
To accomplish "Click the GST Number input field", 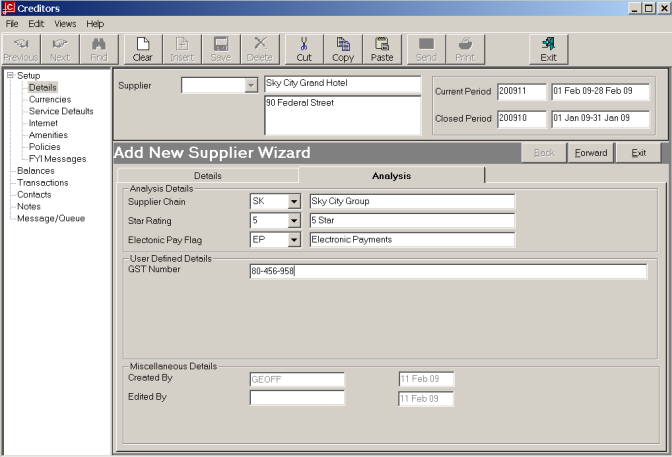I will click(x=448, y=271).
